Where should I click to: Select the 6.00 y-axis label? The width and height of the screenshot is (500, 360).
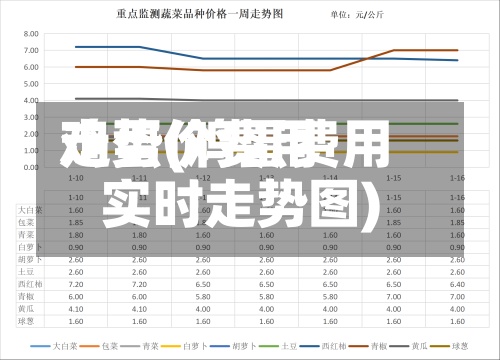coord(31,67)
